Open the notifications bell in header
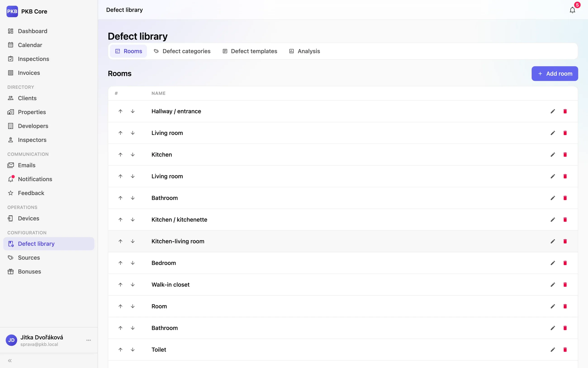This screenshot has height=368, width=588. 572,10
